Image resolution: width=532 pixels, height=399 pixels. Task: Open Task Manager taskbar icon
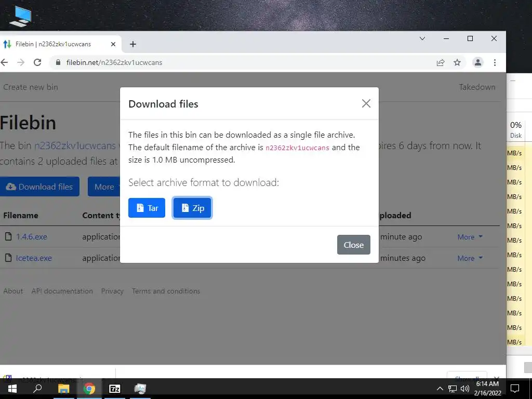pos(140,389)
